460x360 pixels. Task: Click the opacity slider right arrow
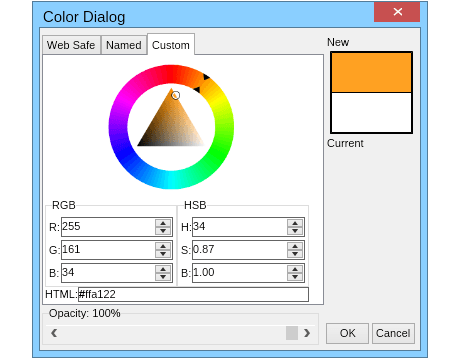[307, 333]
